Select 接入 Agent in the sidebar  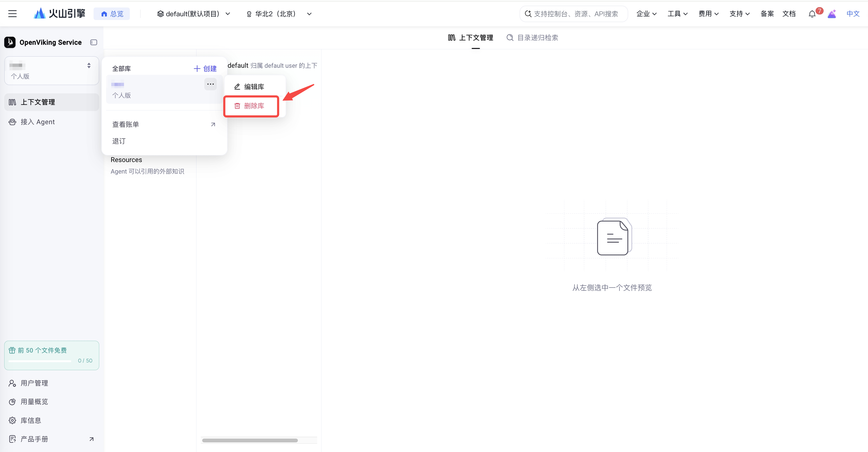coord(51,122)
